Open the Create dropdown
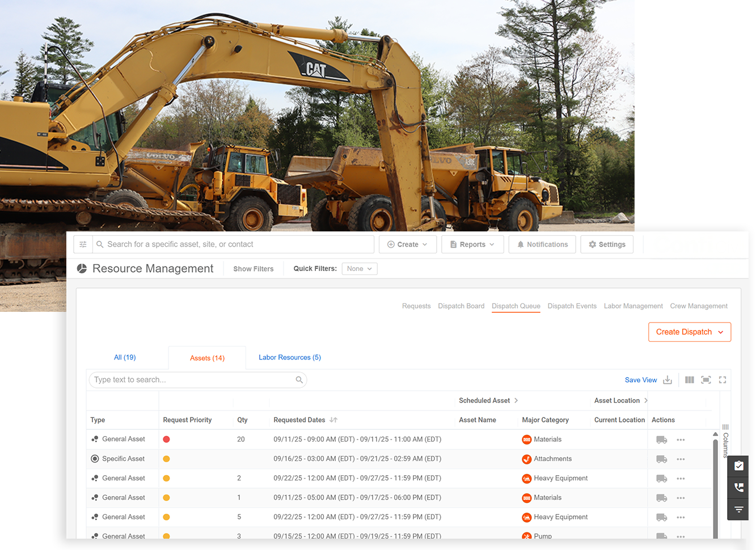 click(x=408, y=244)
